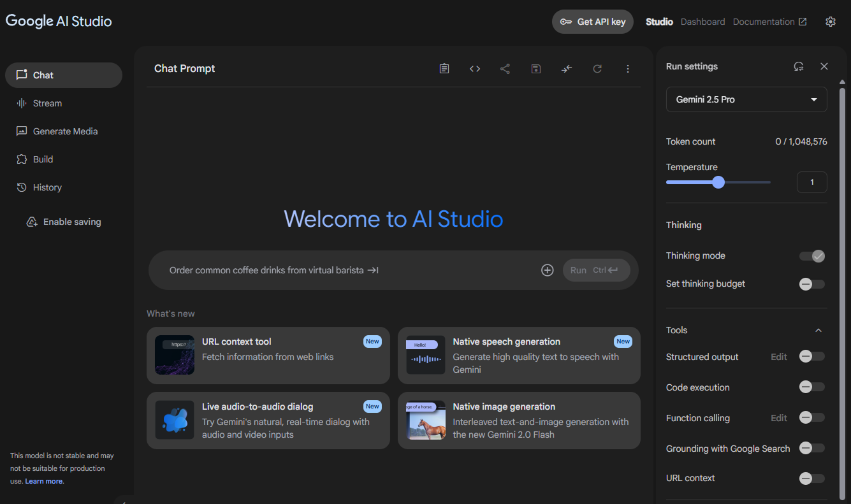The image size is (851, 504).
Task: Open the Dashboard tab
Action: click(702, 22)
